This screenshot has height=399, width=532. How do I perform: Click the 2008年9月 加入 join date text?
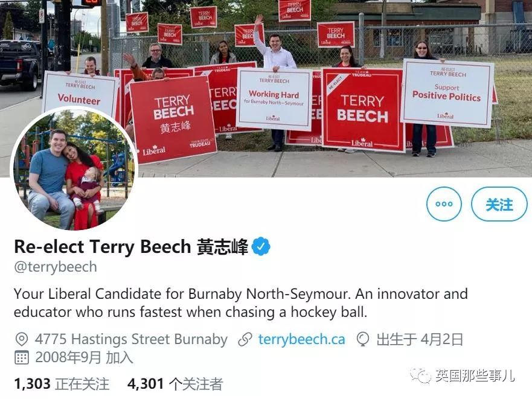[84, 357]
